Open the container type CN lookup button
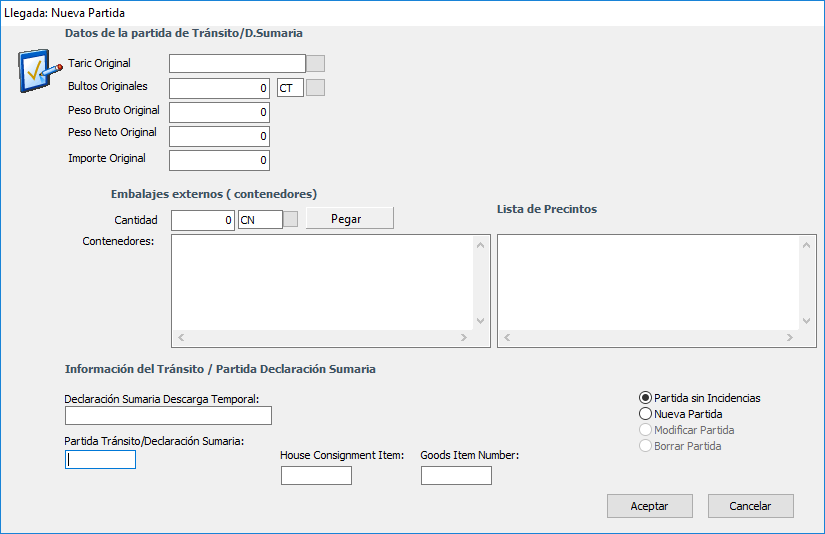Screen dimensions: 825x534 [291, 220]
